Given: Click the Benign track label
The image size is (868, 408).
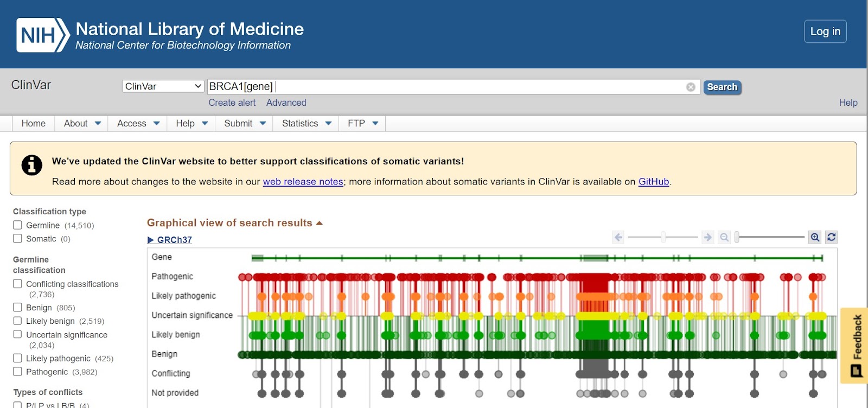Looking at the screenshot, I should coord(164,354).
